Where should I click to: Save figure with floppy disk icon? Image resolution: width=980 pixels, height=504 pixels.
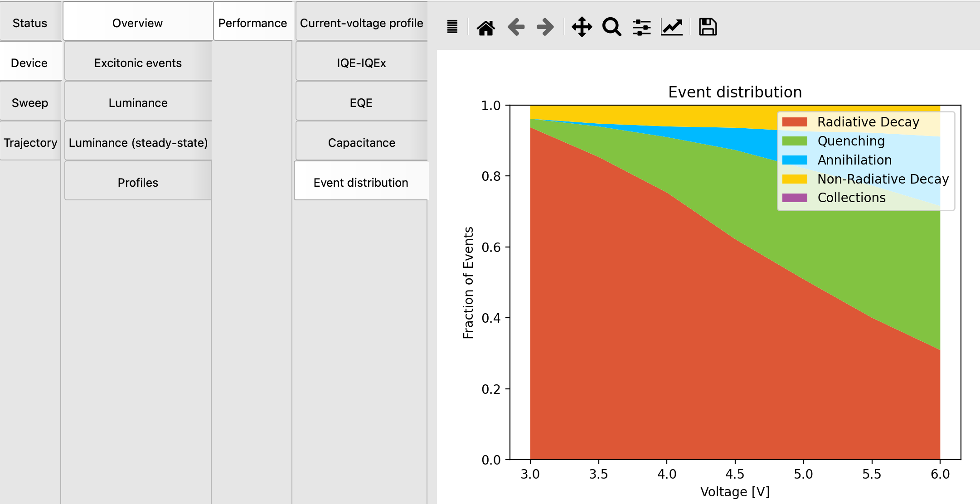click(x=707, y=27)
